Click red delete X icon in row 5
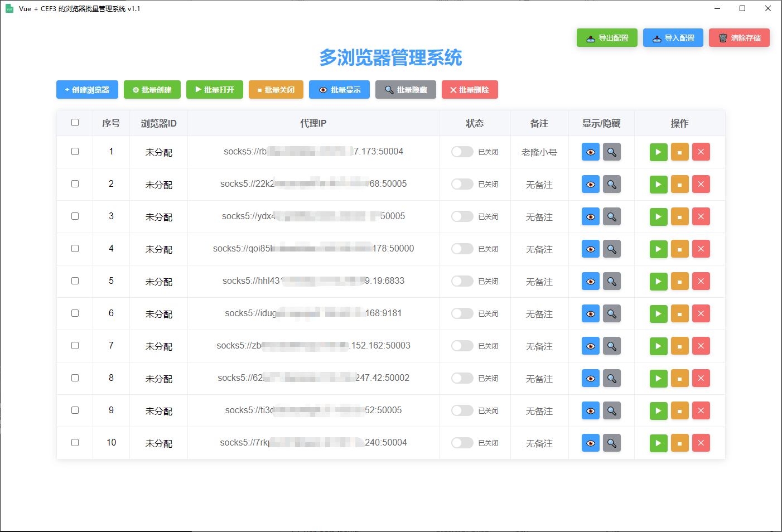Image resolution: width=782 pixels, height=532 pixels. tap(701, 282)
